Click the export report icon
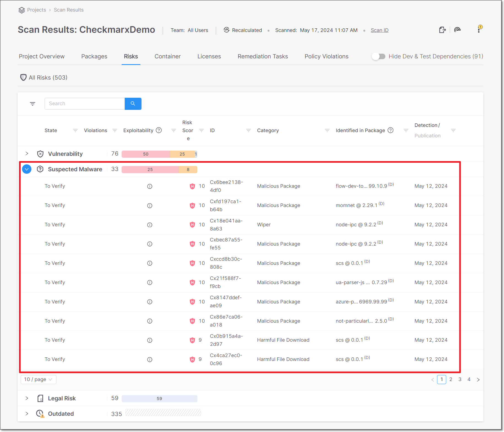Screen dimensions: 504x432 tap(442, 30)
